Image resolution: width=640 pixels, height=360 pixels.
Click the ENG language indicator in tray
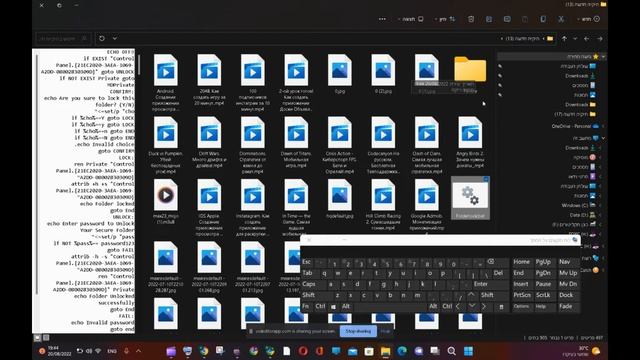click(112, 351)
